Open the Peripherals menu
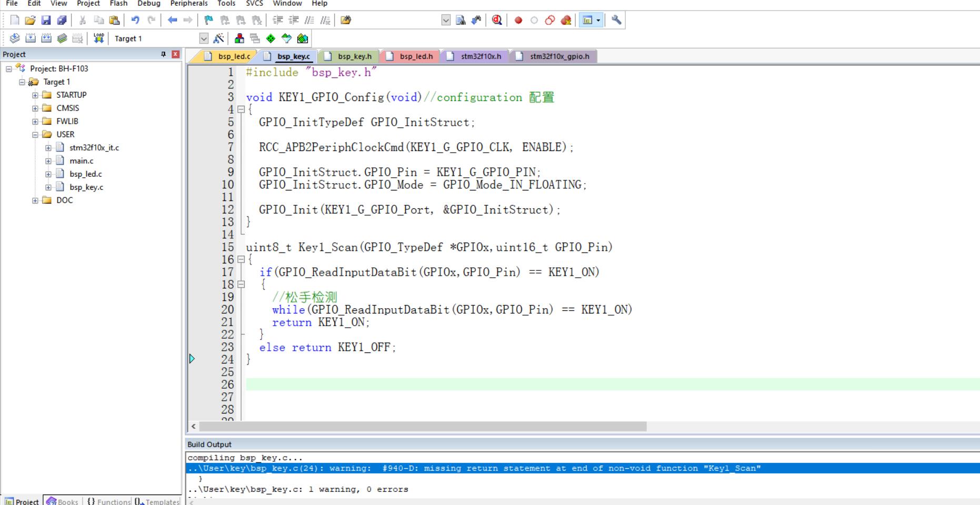 coord(189,4)
